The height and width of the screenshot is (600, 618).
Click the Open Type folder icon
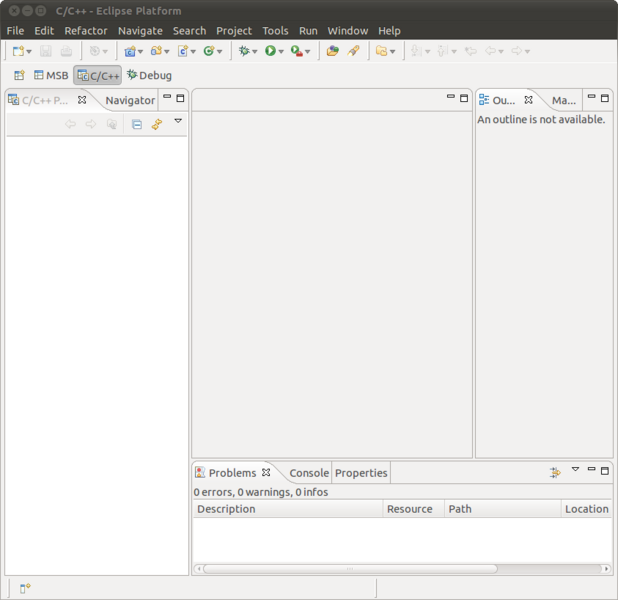(x=333, y=51)
